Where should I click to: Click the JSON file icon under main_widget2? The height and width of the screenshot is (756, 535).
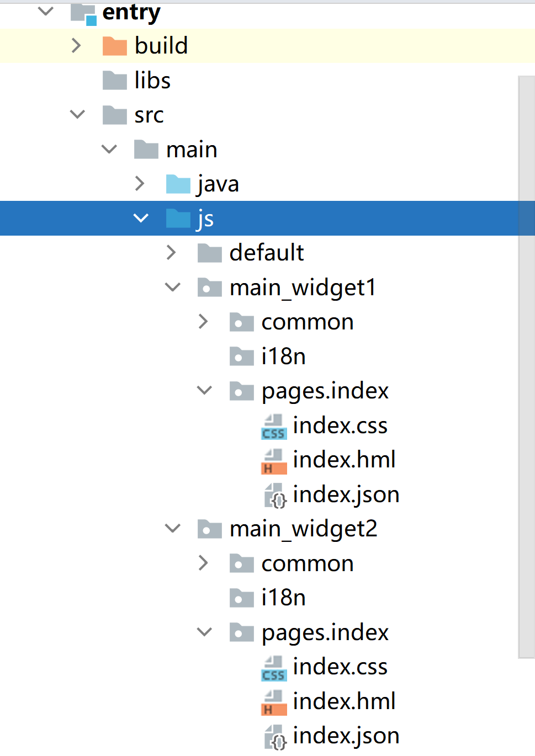click(275, 737)
